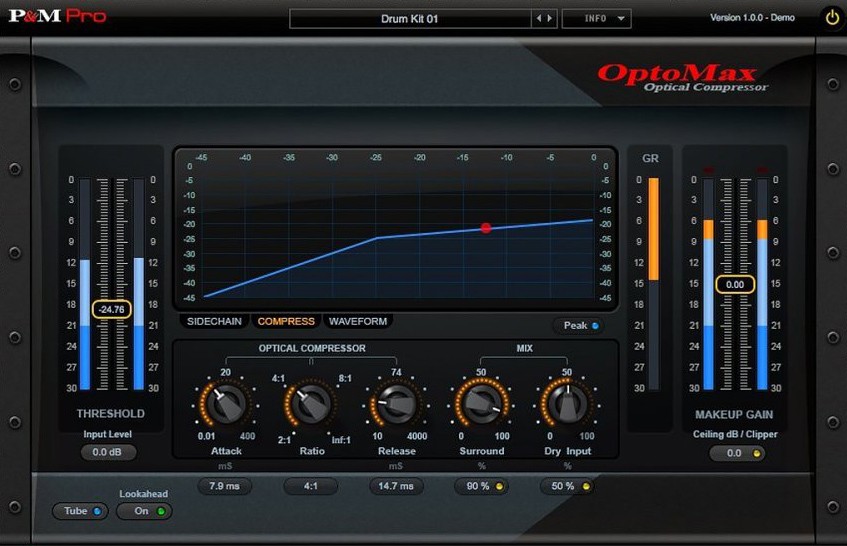Open the INFO dropdown menu

point(596,18)
